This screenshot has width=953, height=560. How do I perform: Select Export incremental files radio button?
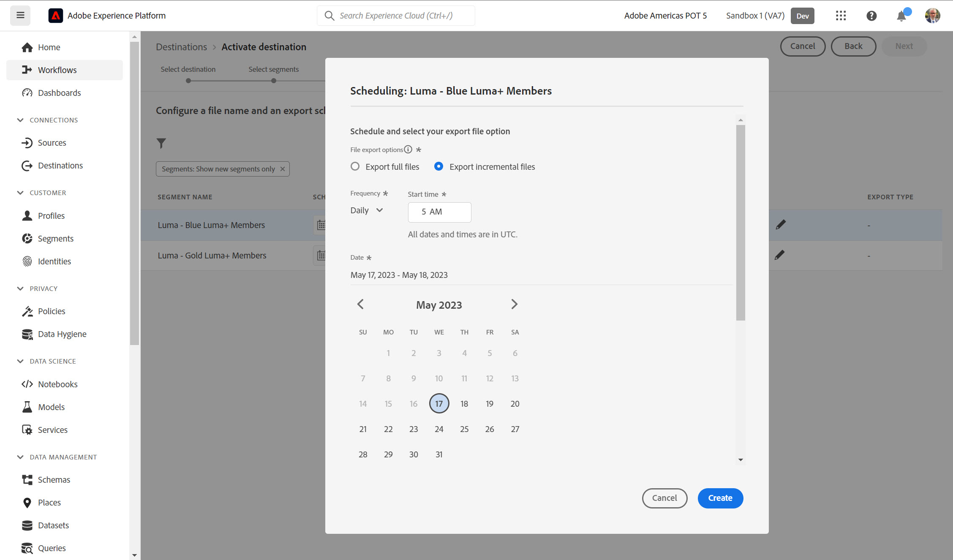coord(439,166)
